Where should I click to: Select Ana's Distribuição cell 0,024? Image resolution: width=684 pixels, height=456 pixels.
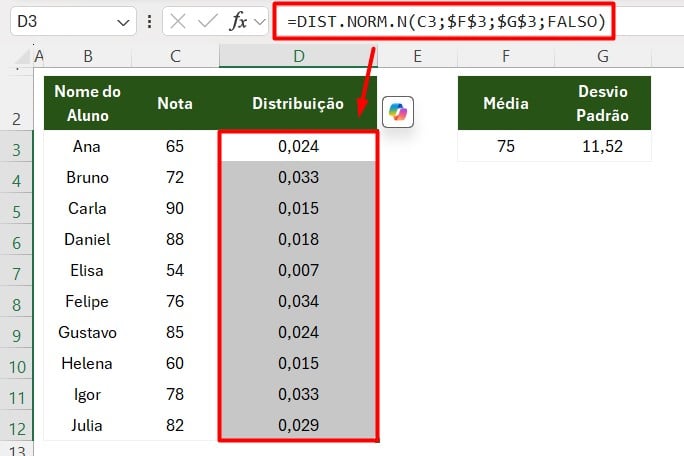coord(298,146)
